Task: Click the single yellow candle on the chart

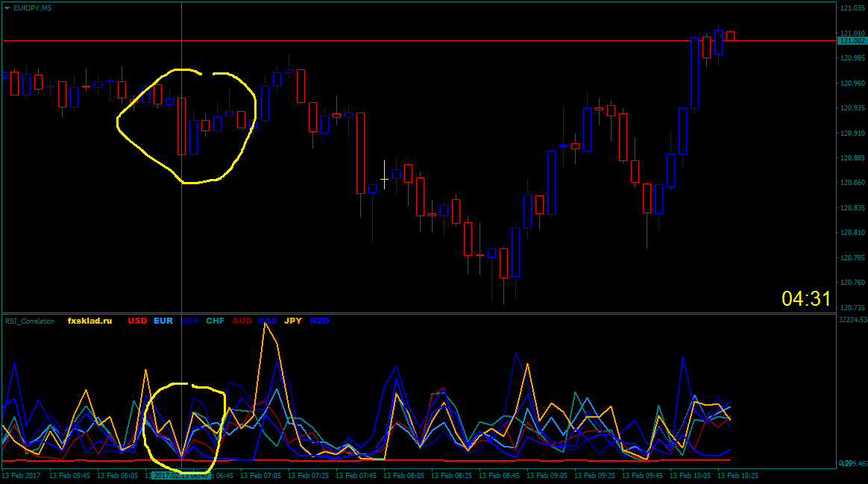Action: (x=384, y=175)
